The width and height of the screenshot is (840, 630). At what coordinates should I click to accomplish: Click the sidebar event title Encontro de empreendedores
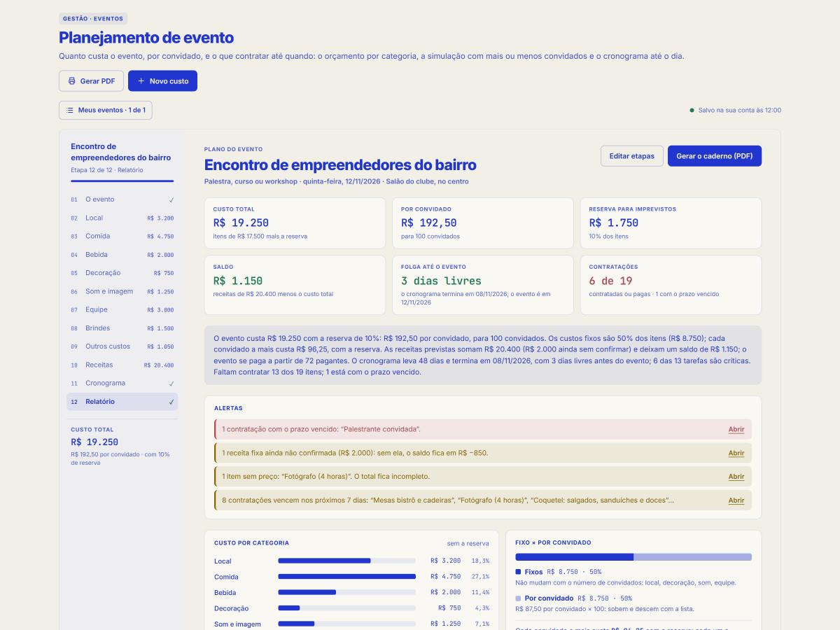(121, 152)
